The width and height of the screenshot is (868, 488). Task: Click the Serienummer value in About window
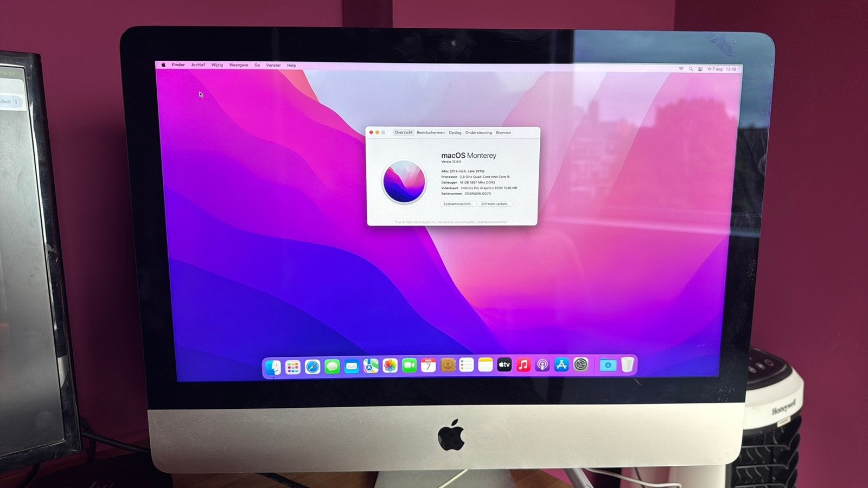tap(477, 194)
